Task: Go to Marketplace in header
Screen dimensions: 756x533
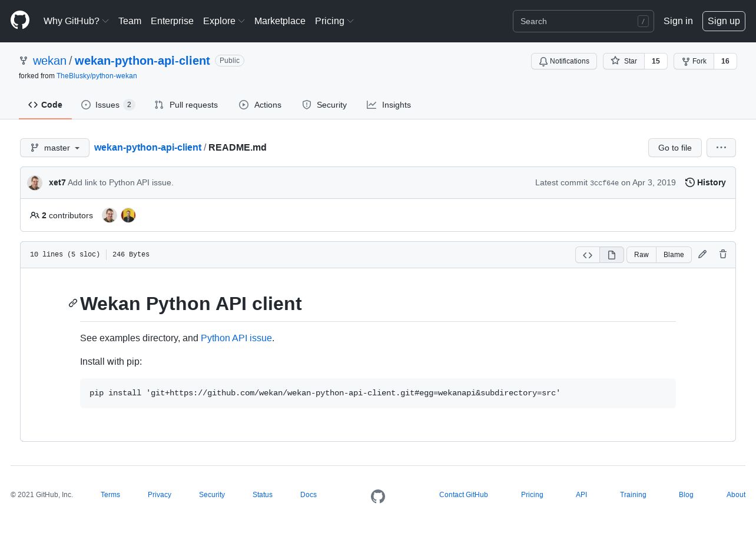Action: 280,21
